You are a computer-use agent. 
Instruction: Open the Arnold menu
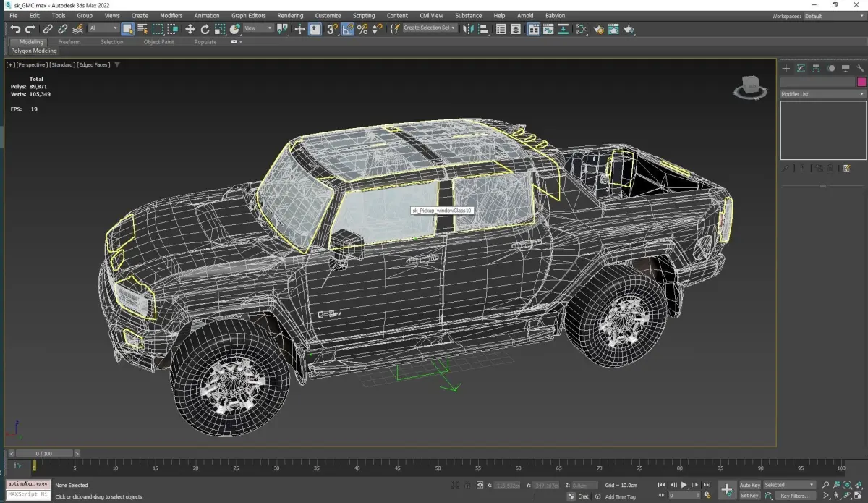pyautogui.click(x=525, y=15)
